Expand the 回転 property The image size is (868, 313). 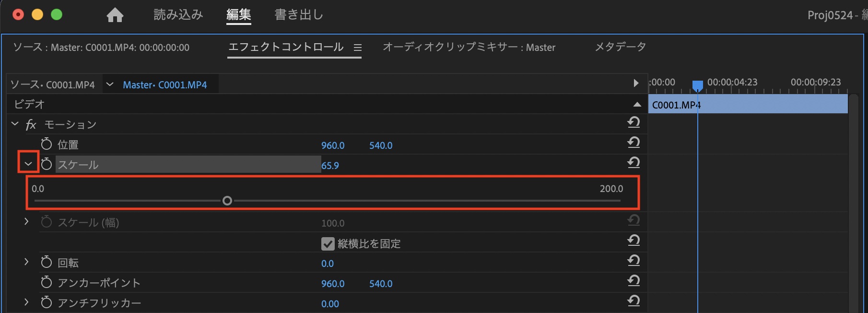26,262
